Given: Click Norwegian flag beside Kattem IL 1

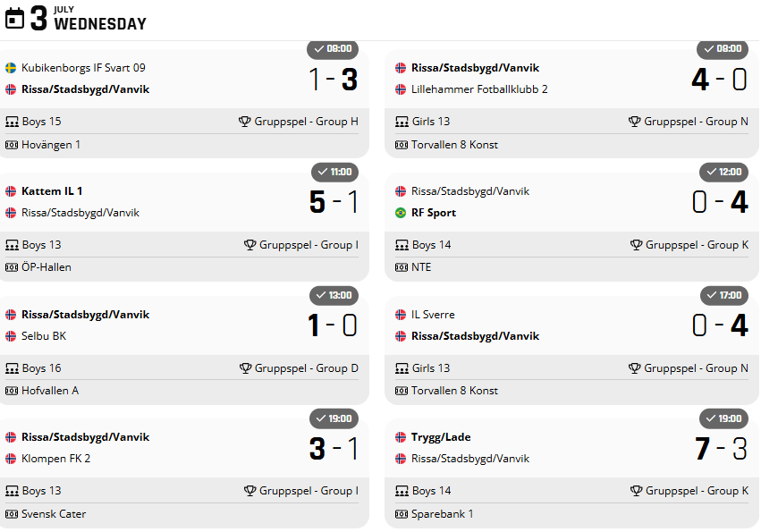Looking at the screenshot, I should click(x=11, y=191).
